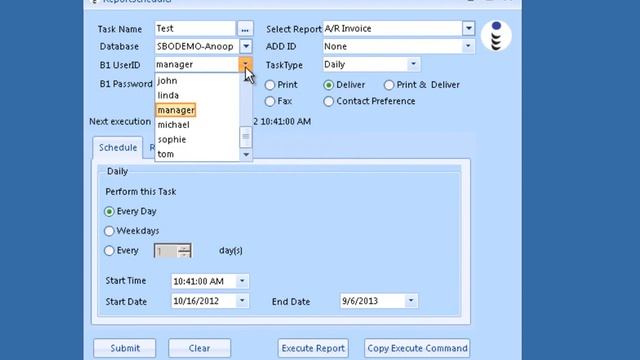Expand the ADD ID dropdown
640x360 pixels.
(x=468, y=47)
